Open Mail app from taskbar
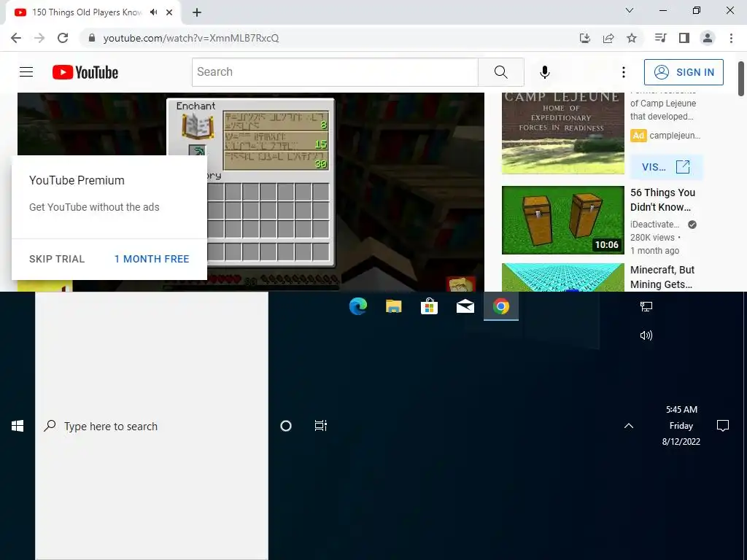This screenshot has width=747, height=560. (x=465, y=306)
